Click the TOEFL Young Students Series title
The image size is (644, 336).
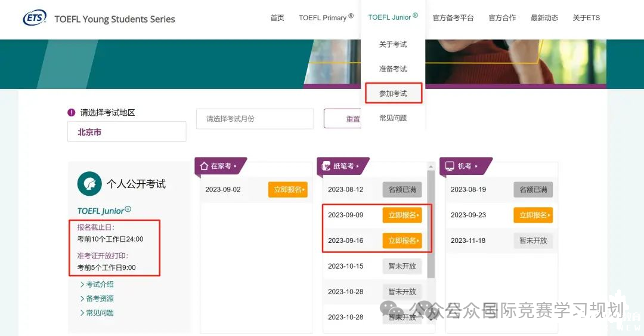coord(114,19)
